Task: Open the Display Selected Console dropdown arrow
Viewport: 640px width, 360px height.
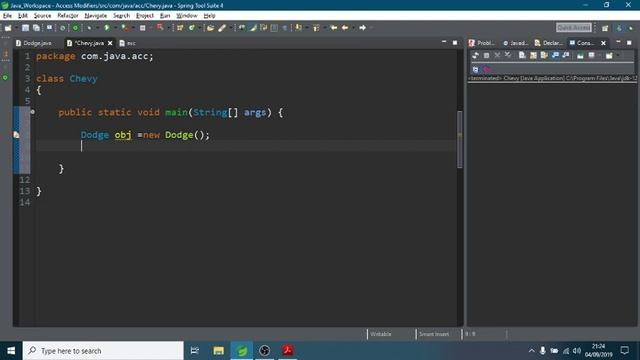Action: [600, 55]
